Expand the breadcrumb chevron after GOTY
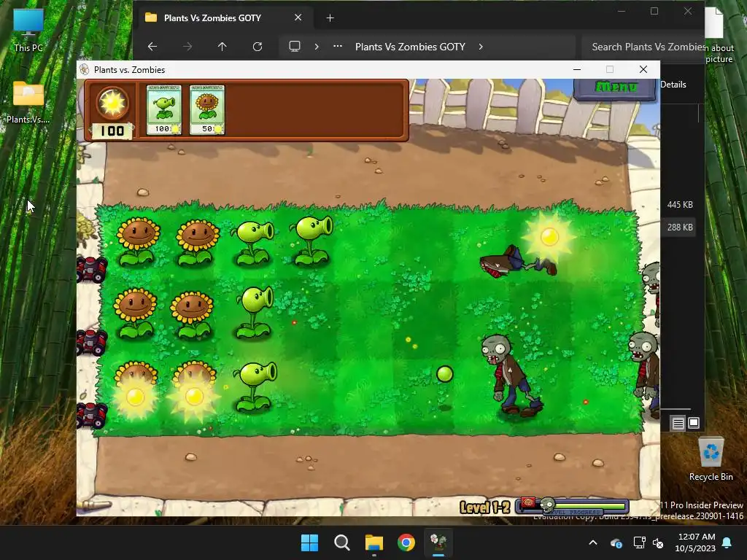The width and height of the screenshot is (747, 560). click(481, 47)
